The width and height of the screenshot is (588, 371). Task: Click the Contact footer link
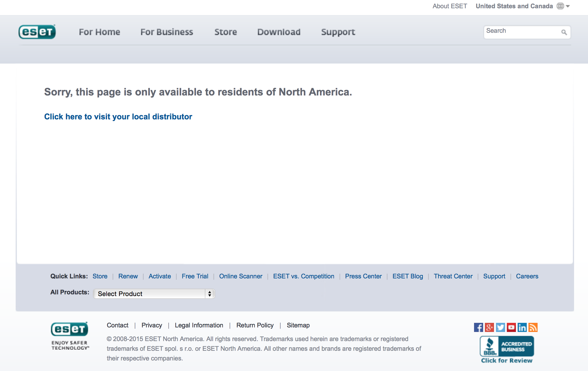tap(117, 325)
